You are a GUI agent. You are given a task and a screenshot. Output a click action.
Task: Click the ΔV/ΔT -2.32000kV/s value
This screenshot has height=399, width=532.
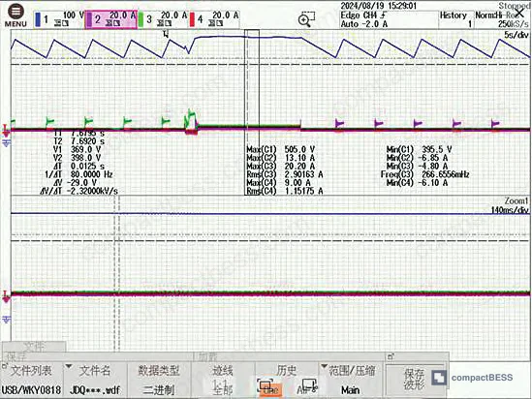pos(78,191)
